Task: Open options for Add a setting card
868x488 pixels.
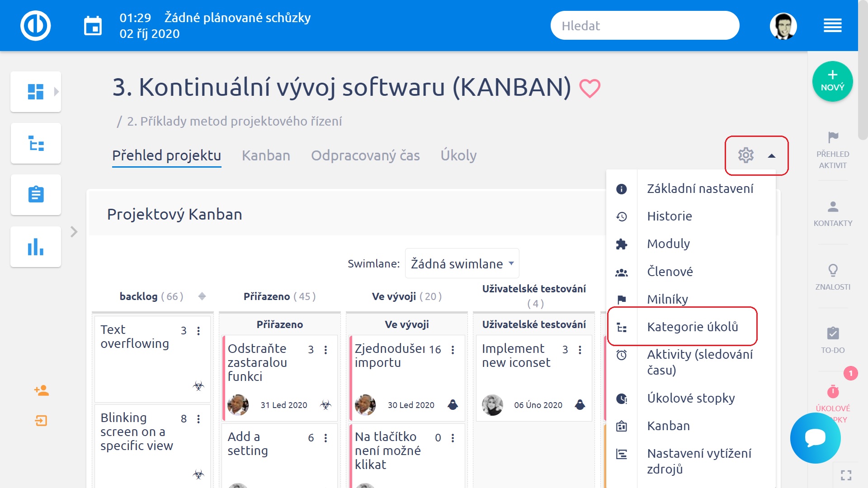Action: [x=325, y=438]
